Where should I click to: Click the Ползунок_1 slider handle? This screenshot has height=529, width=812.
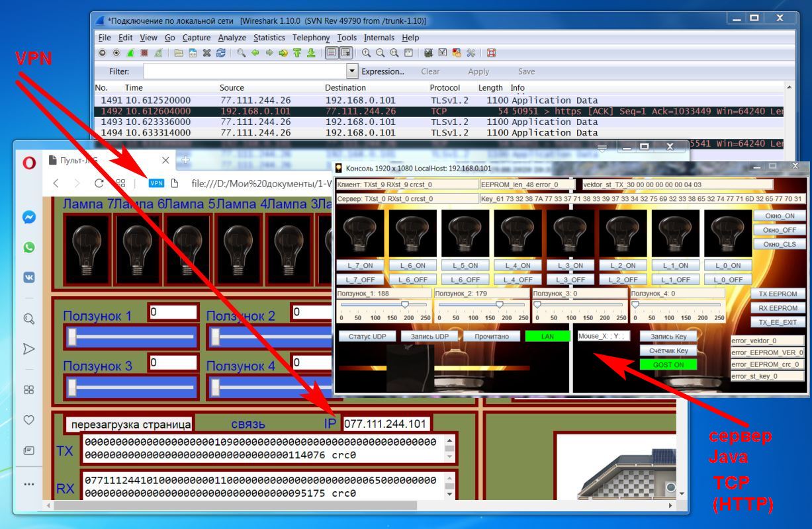[x=405, y=304]
